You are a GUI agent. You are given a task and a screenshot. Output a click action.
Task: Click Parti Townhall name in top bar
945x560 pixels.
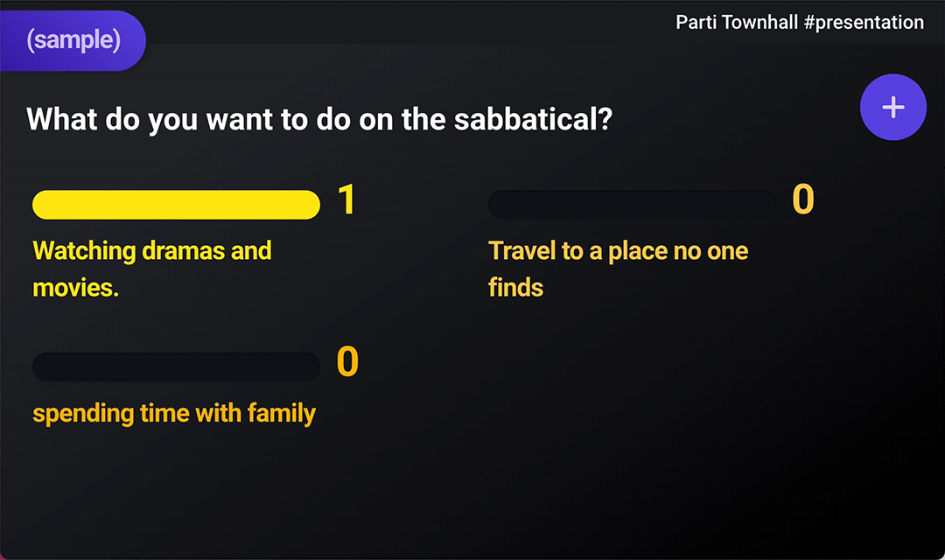click(737, 22)
